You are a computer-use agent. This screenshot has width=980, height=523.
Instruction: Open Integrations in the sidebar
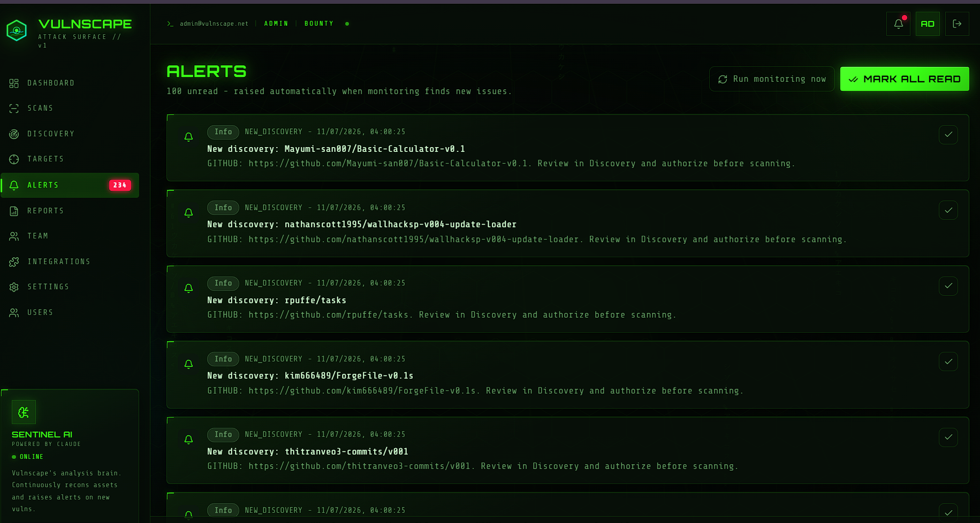[x=70, y=261]
